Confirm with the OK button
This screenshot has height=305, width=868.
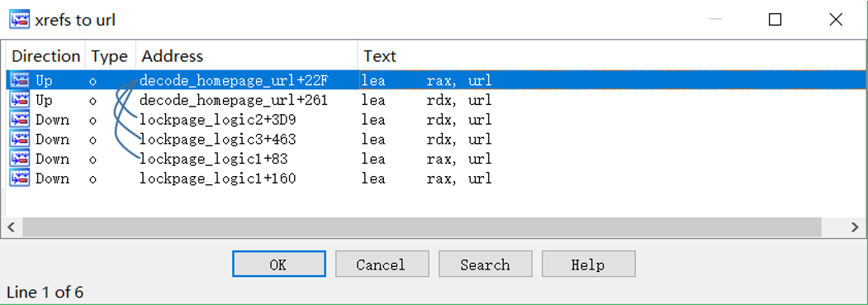click(279, 264)
